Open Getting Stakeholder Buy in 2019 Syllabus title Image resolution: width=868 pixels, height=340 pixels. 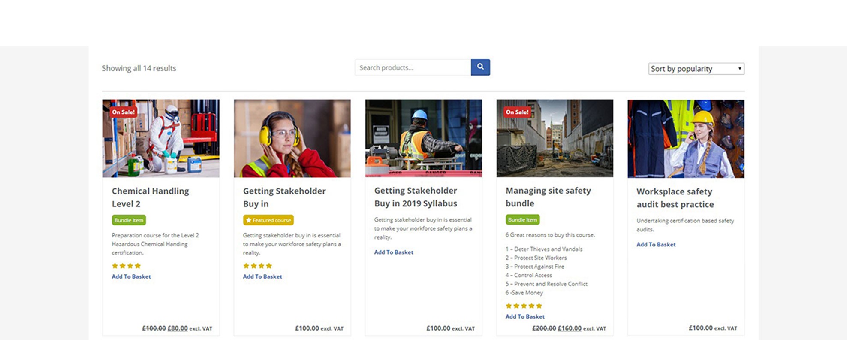point(416,197)
